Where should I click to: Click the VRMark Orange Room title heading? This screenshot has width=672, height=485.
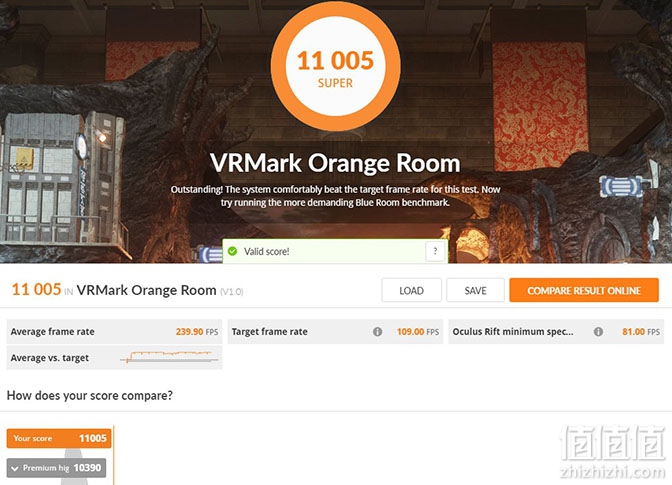(335, 163)
